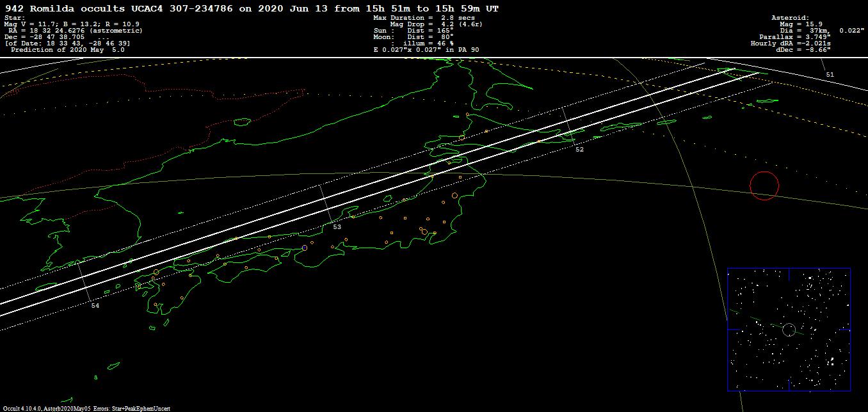
Task: Select the 54 minute time marker
Action: (x=95, y=306)
